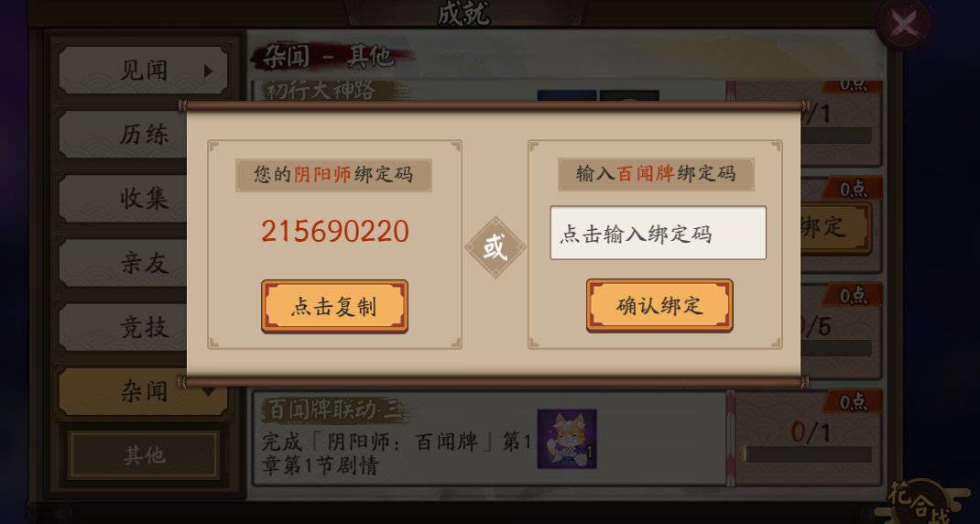Select the 百闻牌联动·三 achievement entry
Viewport: 980px width, 524px height.
click(489, 438)
